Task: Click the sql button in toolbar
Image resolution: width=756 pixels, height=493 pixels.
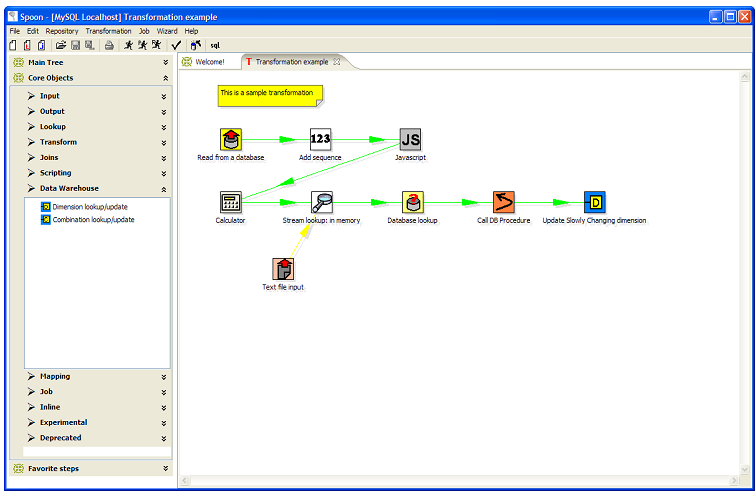Action: click(215, 45)
